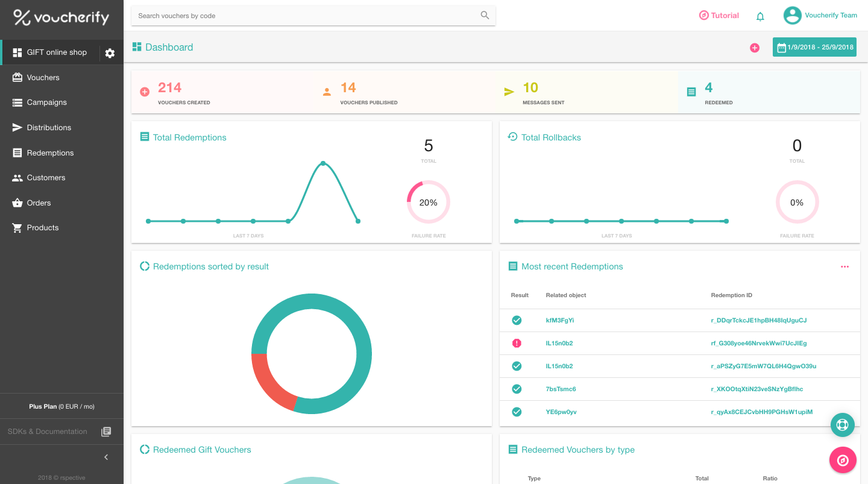Viewport: 868px width, 484px height.
Task: Click the Dashboard grid icon
Action: [x=137, y=47]
